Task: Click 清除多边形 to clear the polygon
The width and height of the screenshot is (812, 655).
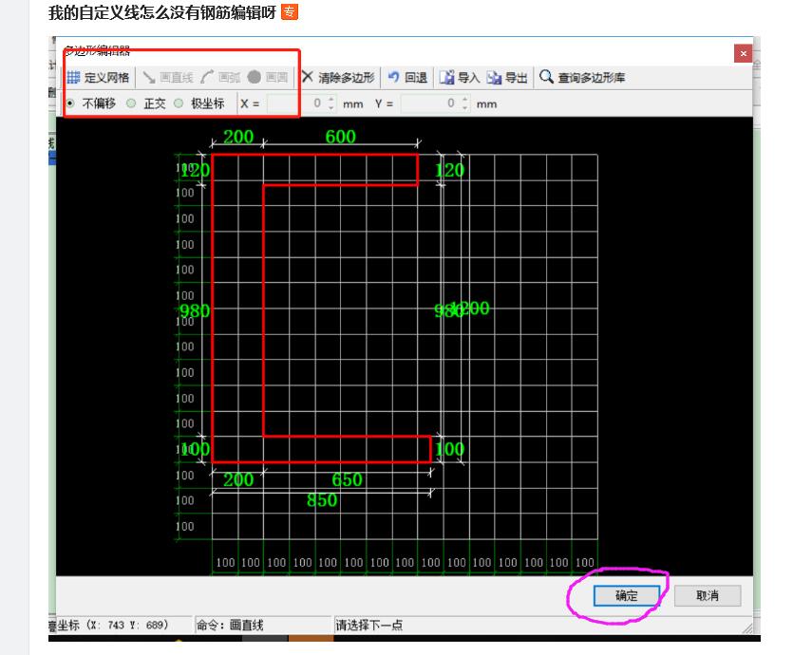Action: 338,78
